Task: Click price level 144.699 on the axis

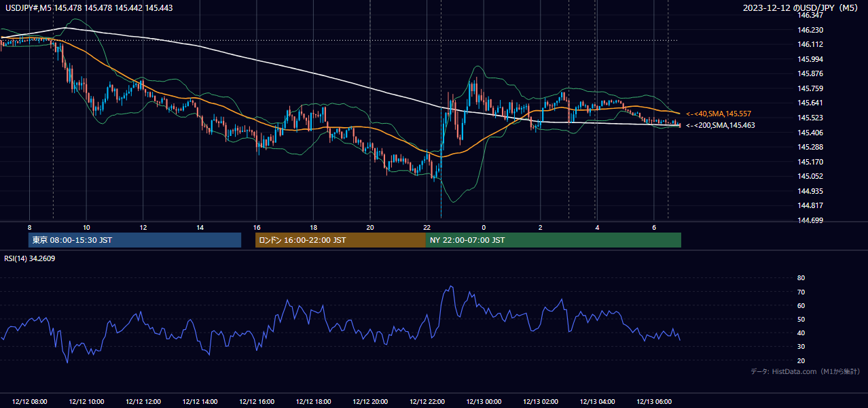Action: click(x=811, y=220)
